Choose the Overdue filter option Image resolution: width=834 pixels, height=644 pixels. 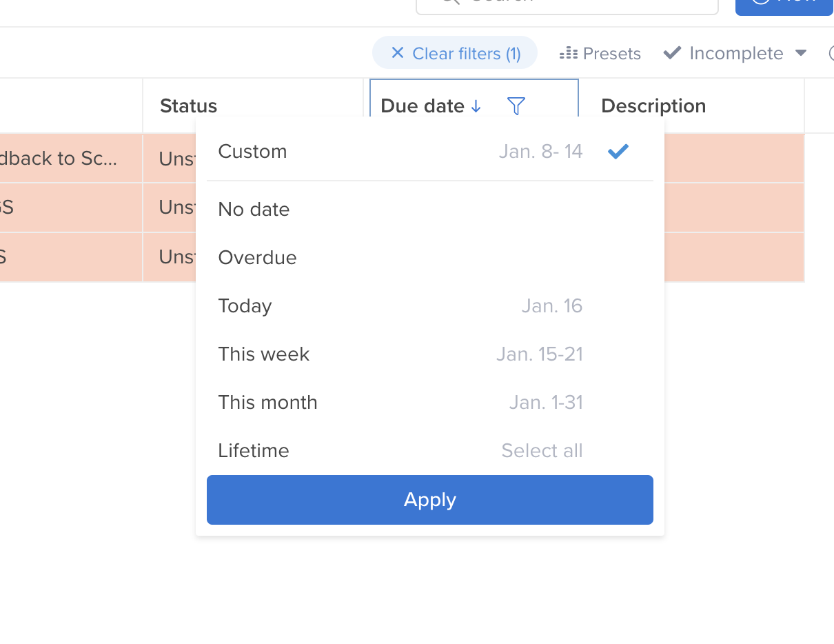(430, 258)
